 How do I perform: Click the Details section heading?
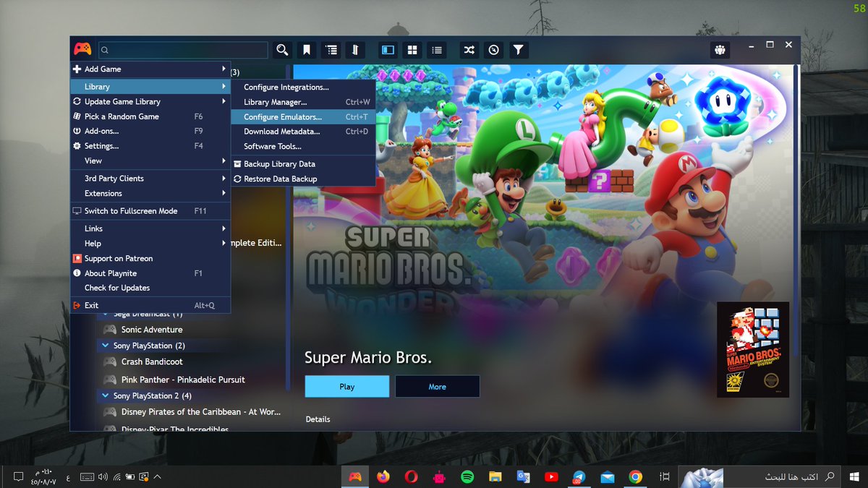(318, 419)
